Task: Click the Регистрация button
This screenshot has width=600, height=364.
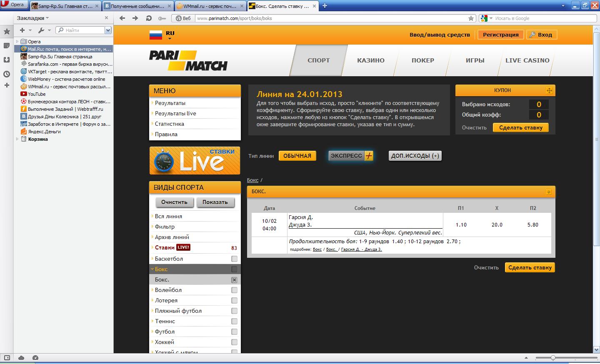Action: pyautogui.click(x=501, y=35)
